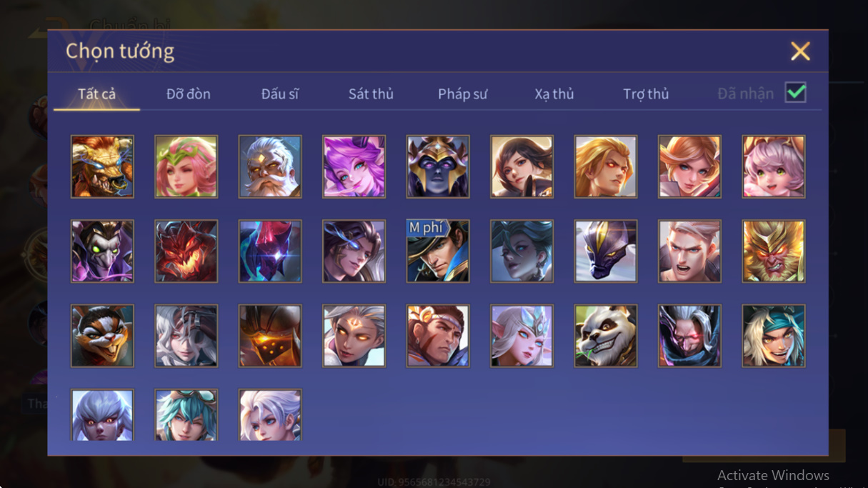868x488 pixels.
Task: Select the golden lion beast hero portrait
Action: [x=102, y=166]
